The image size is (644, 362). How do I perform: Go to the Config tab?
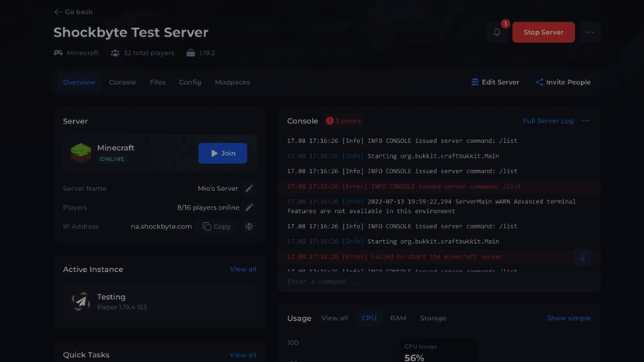[190, 82]
